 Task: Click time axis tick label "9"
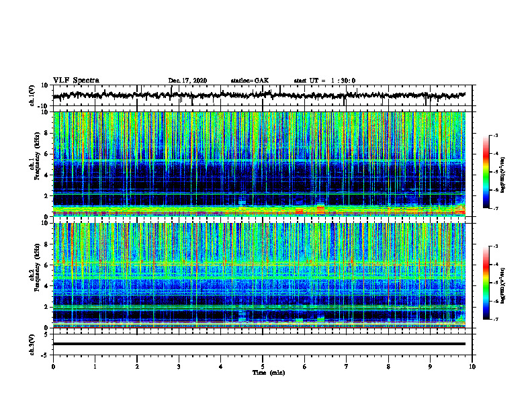point(430,367)
